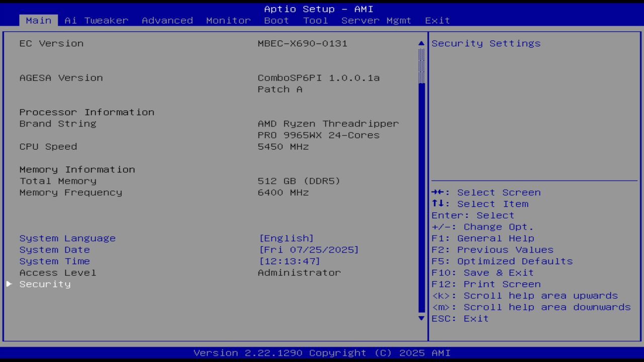The height and width of the screenshot is (362, 644).
Task: Click the ESC: Exit hint
Action: pyautogui.click(x=460, y=318)
